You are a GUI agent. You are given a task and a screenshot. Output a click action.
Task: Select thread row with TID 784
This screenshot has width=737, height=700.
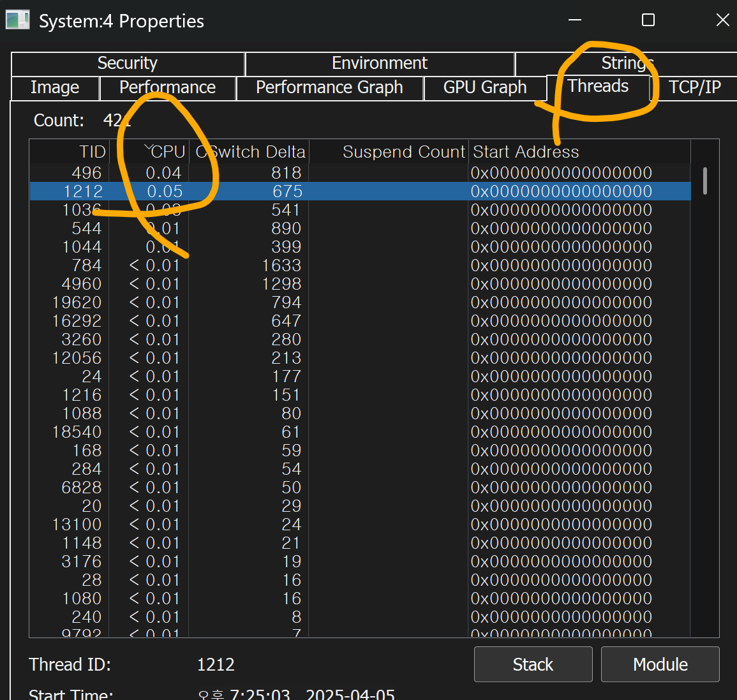tap(360, 265)
